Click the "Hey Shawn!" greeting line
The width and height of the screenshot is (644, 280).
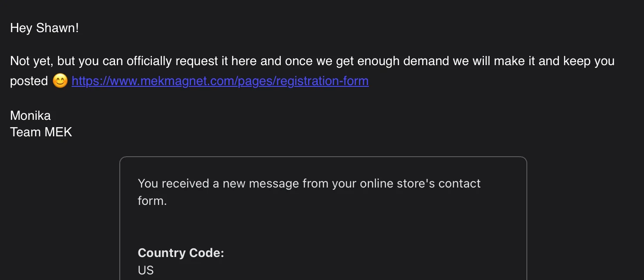(x=44, y=28)
